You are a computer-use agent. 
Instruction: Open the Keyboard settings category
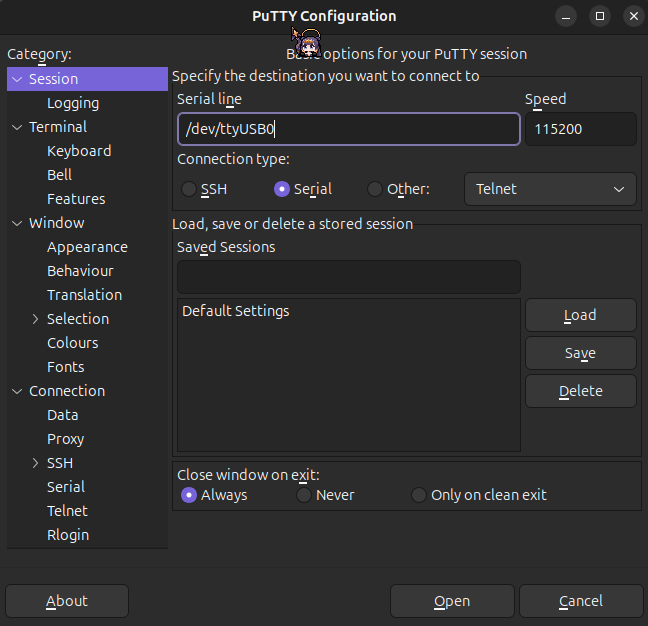tap(79, 151)
